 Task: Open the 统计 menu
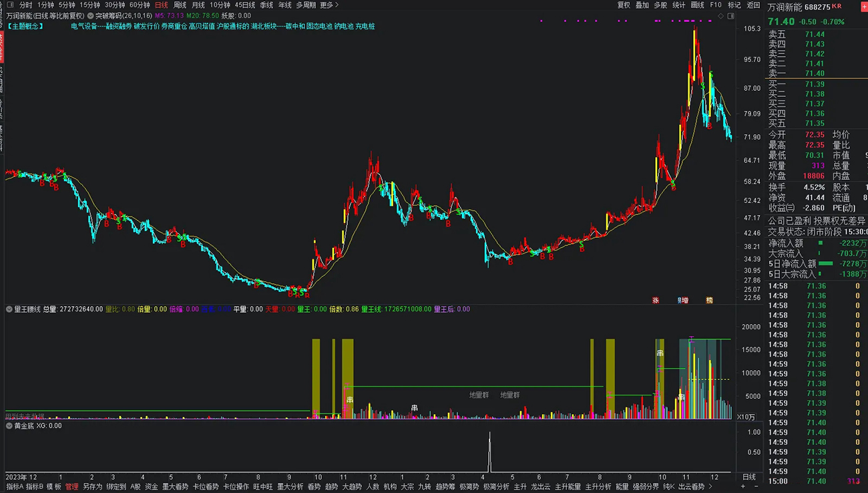(x=679, y=5)
